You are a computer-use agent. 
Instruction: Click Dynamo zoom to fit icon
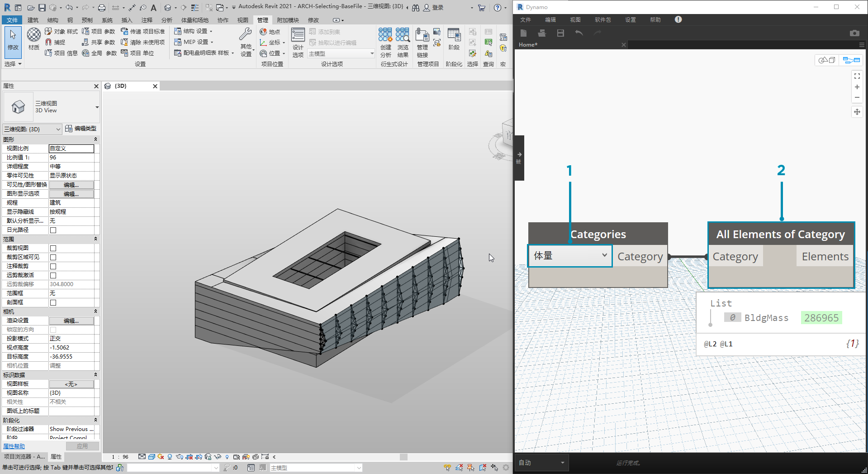(x=857, y=76)
